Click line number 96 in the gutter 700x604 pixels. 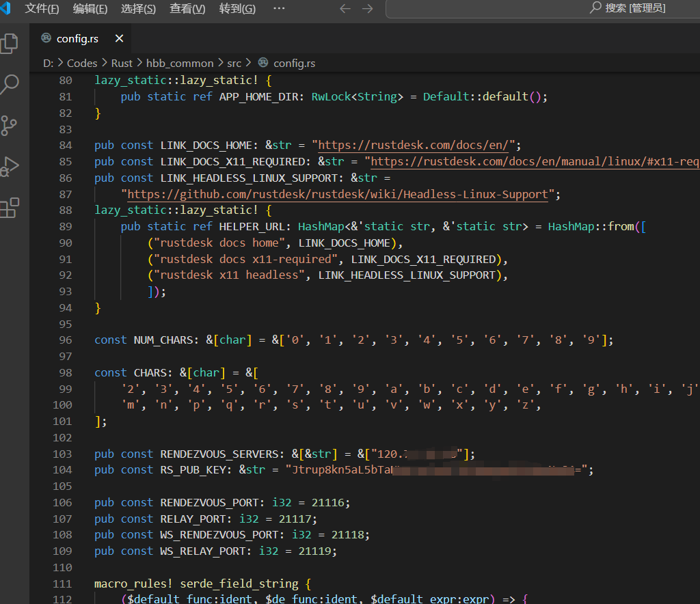[66, 340]
